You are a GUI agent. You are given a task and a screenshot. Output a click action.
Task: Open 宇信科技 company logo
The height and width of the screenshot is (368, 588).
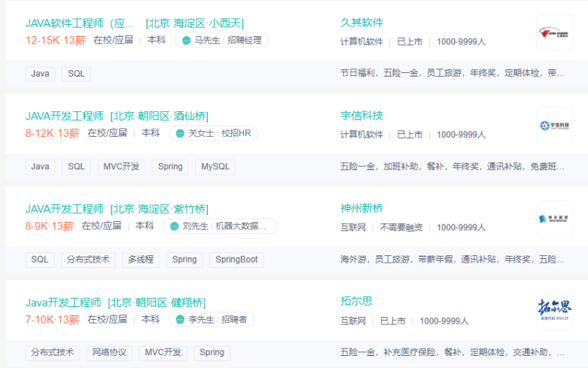coord(554,126)
